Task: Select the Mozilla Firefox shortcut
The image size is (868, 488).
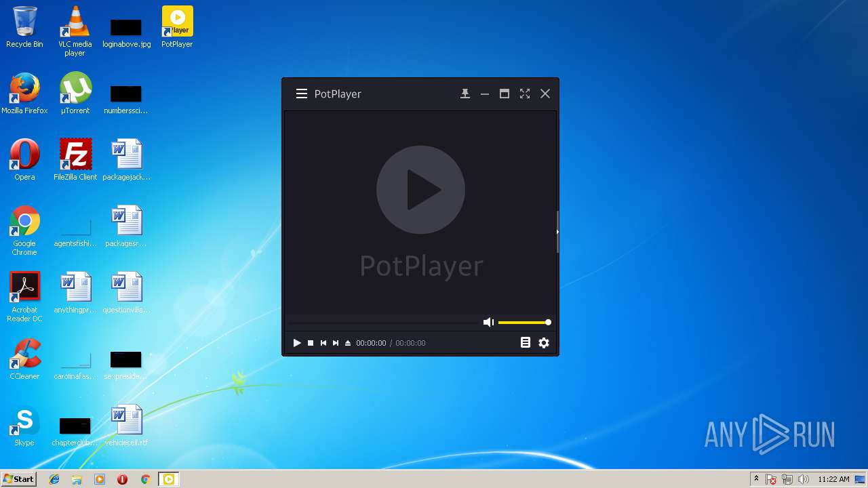Action: coord(24,94)
